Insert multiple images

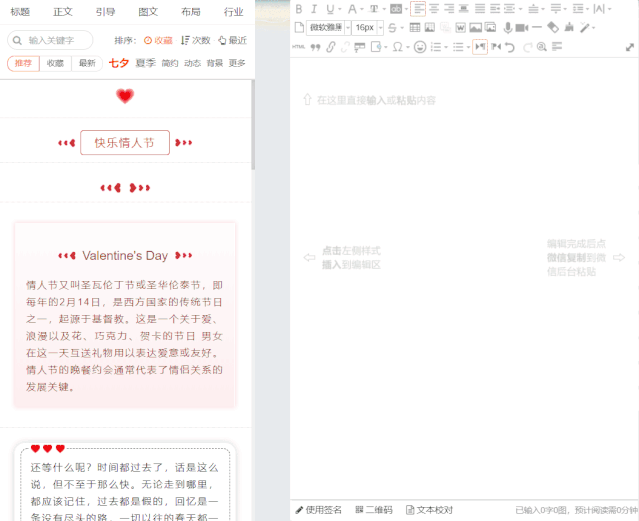pyautogui.click(x=490, y=27)
